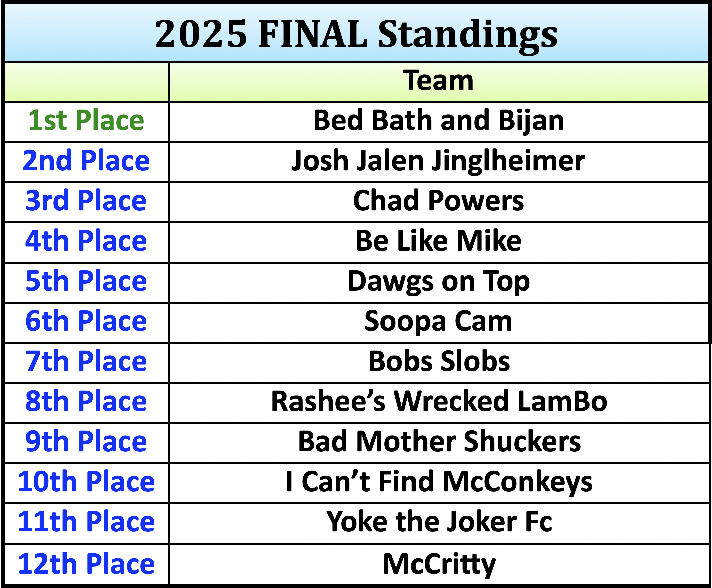712x588 pixels.
Task: Select the Bobs Slobs team cell
Action: (x=439, y=361)
